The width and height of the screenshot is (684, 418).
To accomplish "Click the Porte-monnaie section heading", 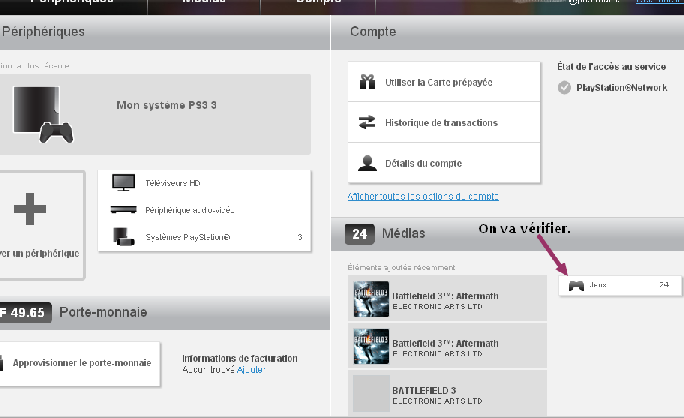I will 103,312.
